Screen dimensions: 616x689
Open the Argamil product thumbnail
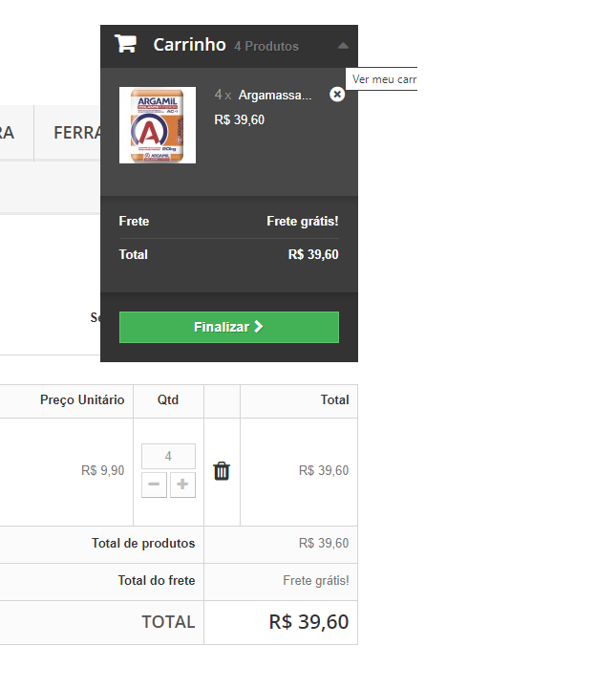[x=158, y=125]
